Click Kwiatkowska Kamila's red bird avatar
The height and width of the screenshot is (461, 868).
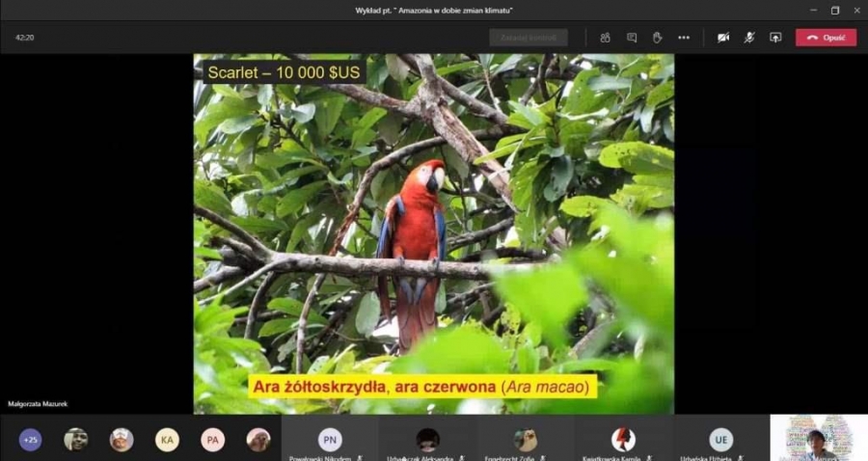point(623,440)
